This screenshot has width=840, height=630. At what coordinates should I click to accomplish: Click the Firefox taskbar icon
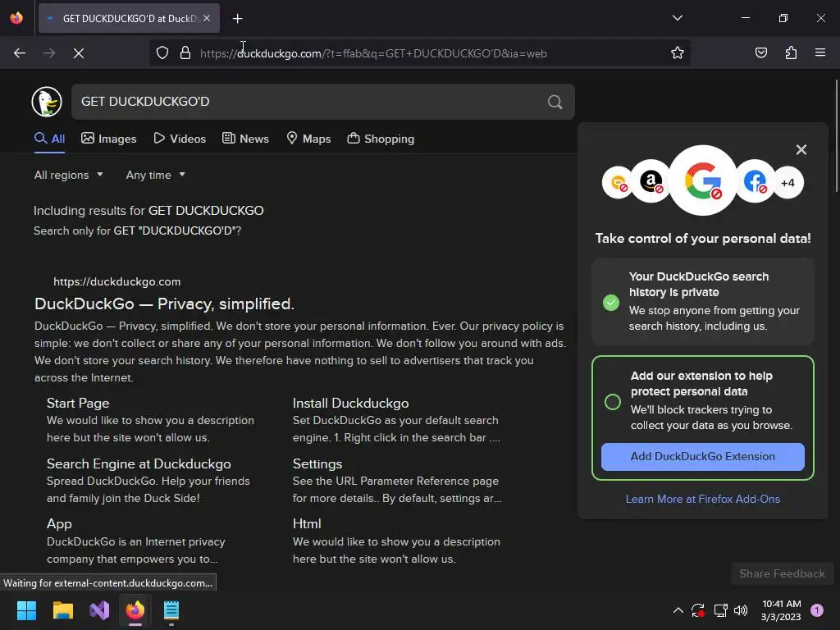pos(135,610)
